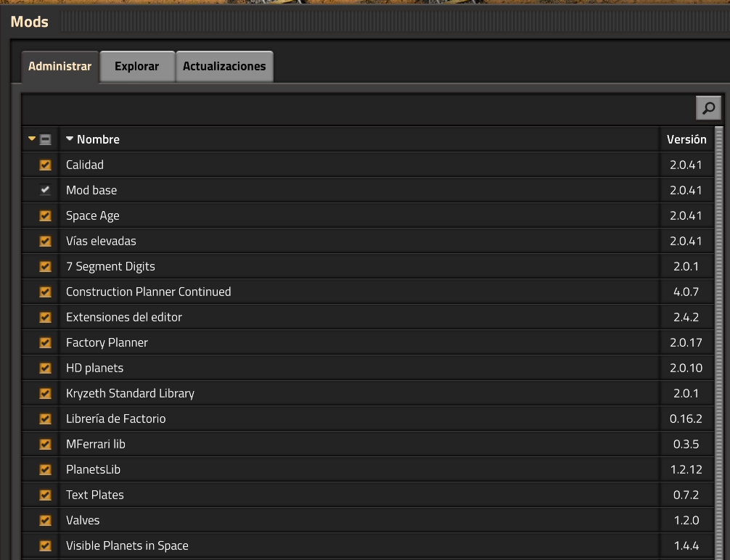This screenshot has height=560, width=730.
Task: Select the Text Plates row
Action: tap(368, 495)
